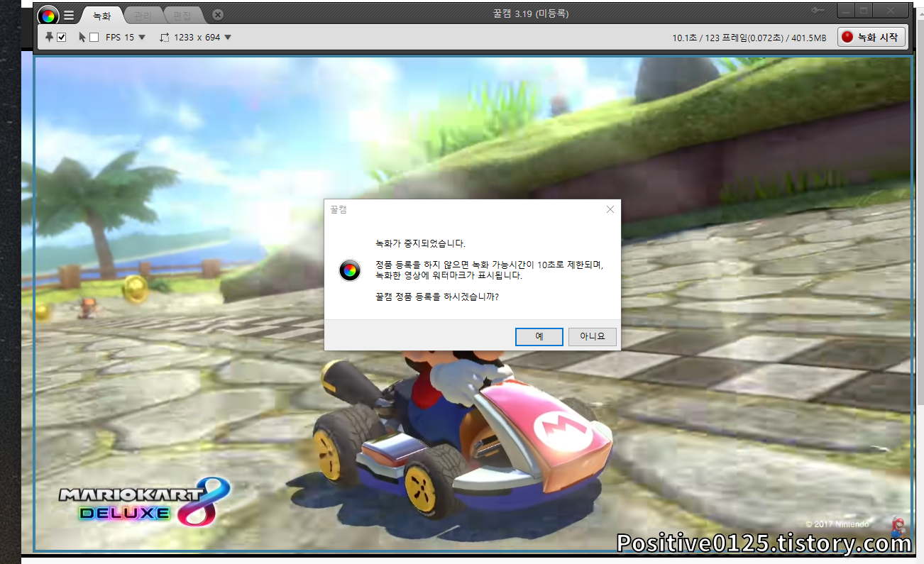Click the 녹화 시작 record button
Screen dimensions: 924x564
871,37
